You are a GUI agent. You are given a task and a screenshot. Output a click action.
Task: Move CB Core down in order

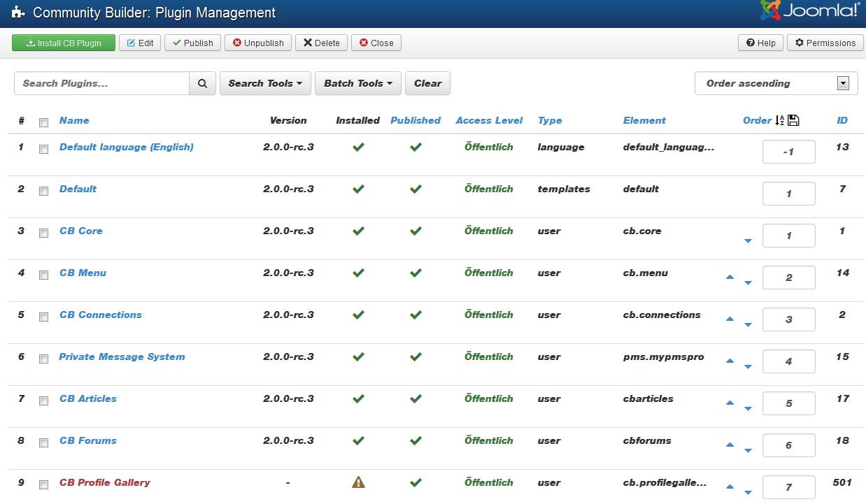[x=748, y=241]
